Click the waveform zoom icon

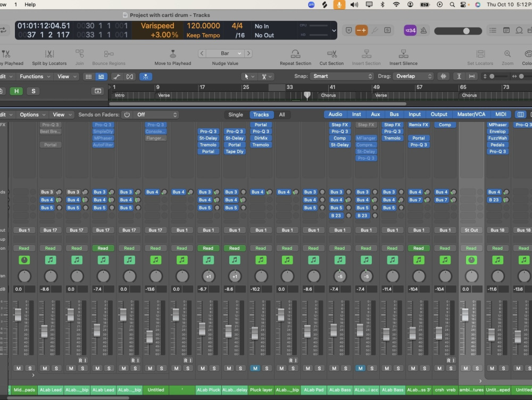pyautogui.click(x=444, y=76)
